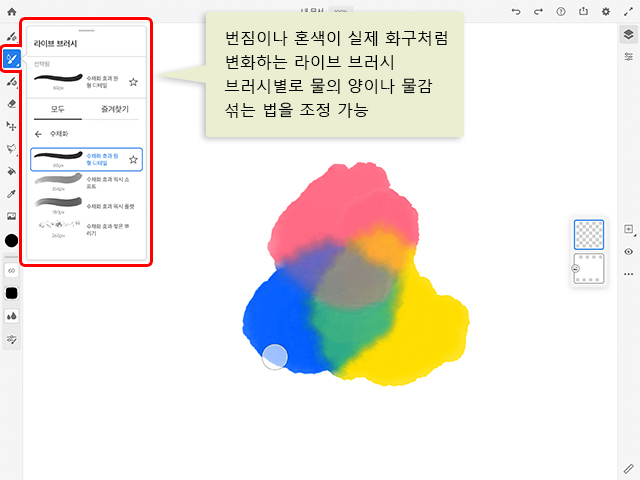Click the Undo arrow
The height and width of the screenshot is (480, 640).
click(516, 11)
